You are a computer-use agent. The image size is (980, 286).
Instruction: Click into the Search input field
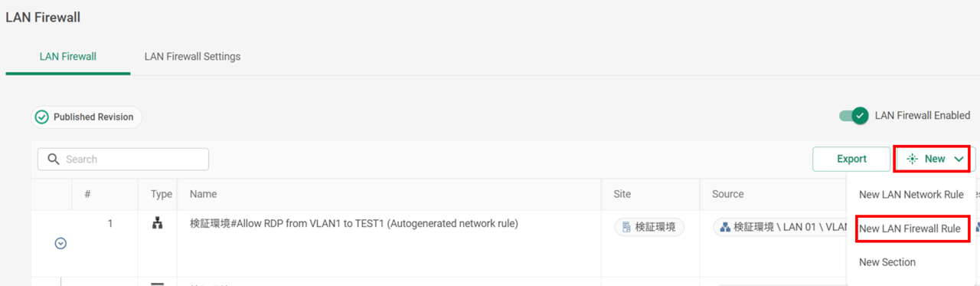(123, 159)
